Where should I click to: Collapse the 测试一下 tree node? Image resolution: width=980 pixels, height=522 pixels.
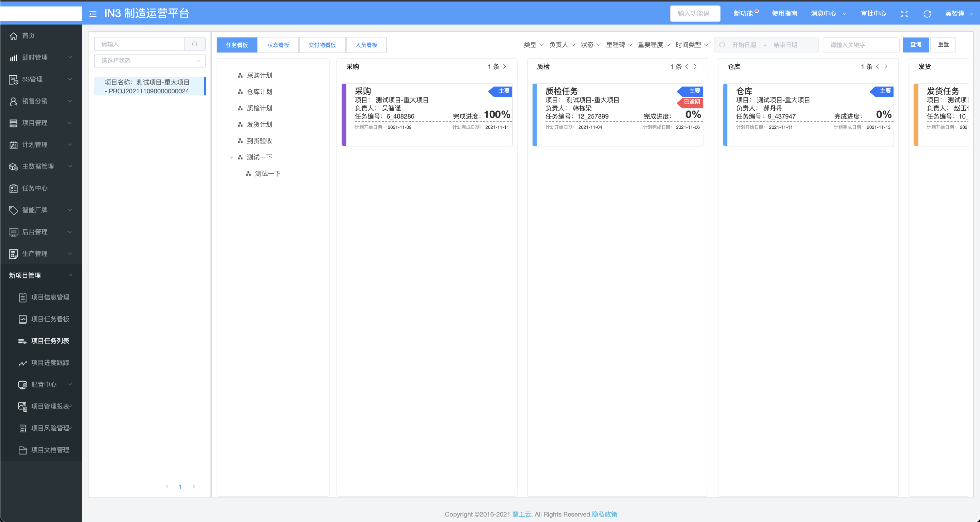(231, 157)
